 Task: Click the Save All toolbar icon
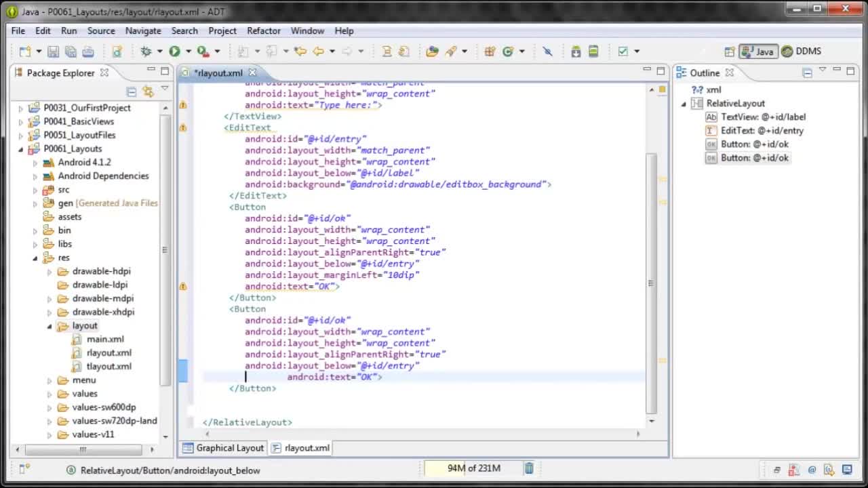coord(71,52)
